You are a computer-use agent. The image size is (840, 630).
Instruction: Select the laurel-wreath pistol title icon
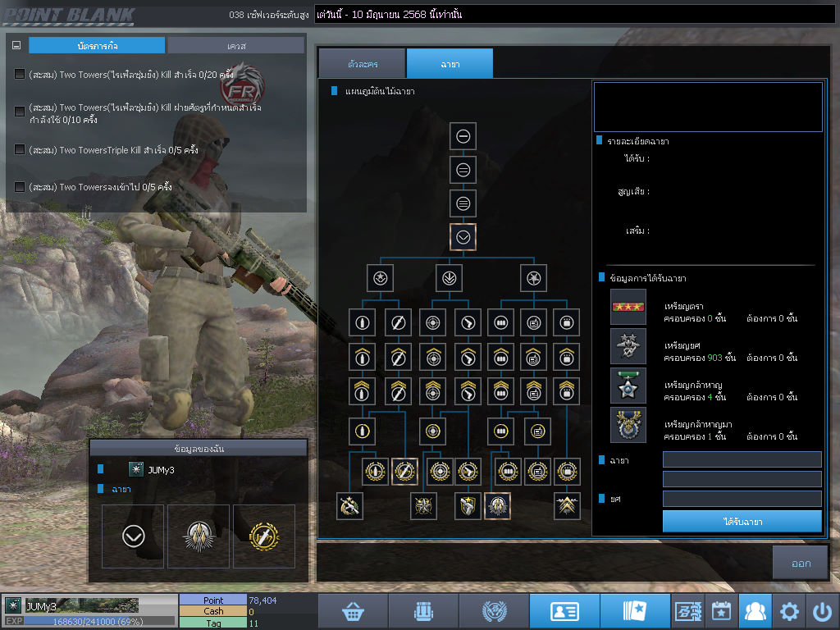point(468,472)
